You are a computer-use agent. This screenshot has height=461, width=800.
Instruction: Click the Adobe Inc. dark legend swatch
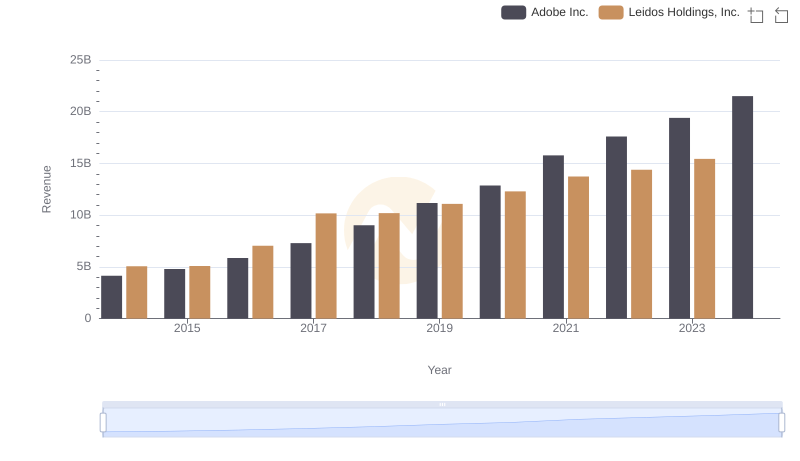point(513,12)
